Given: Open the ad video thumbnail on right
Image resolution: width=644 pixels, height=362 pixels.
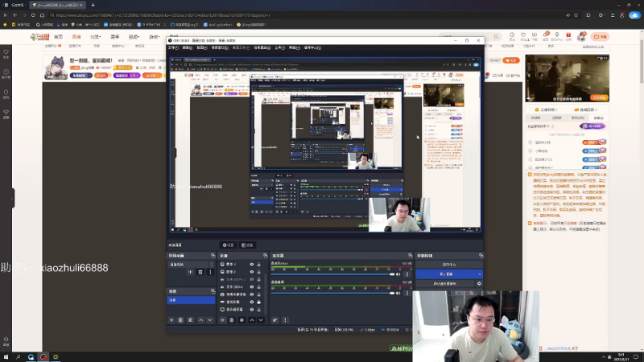Looking at the screenshot, I should [x=568, y=78].
